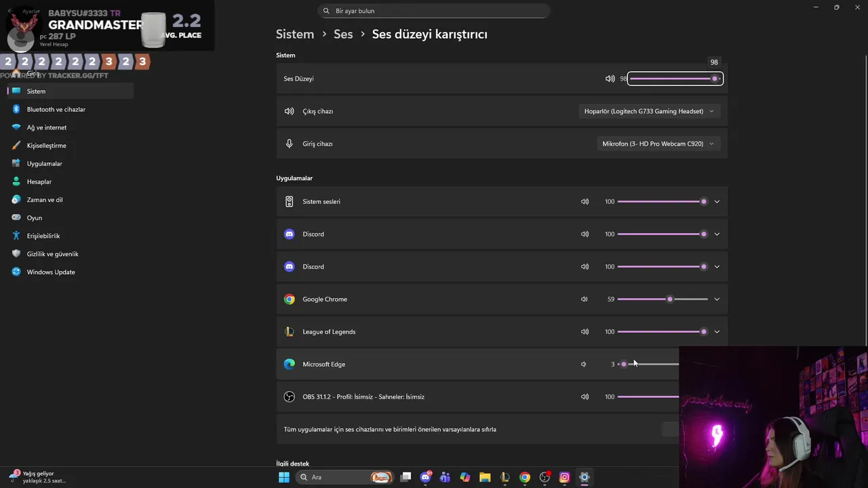This screenshot has height=488, width=868.
Task: Open Chrome from the taskbar
Action: (525, 477)
